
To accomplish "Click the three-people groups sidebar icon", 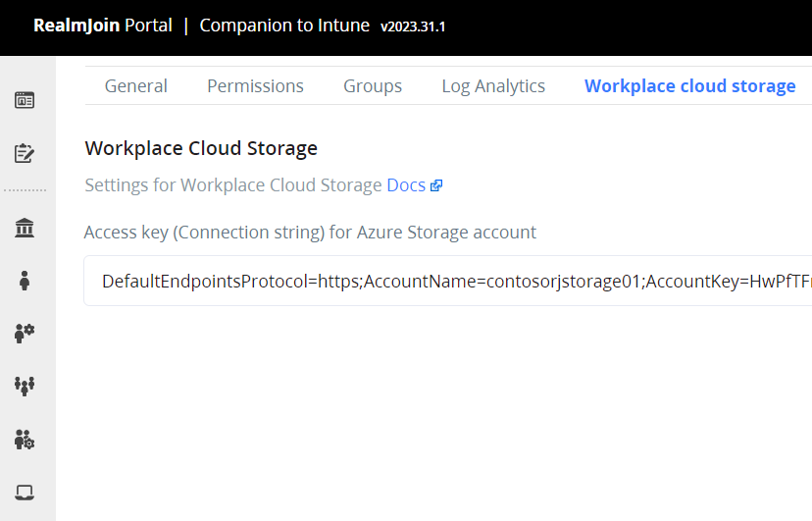I will click(25, 387).
